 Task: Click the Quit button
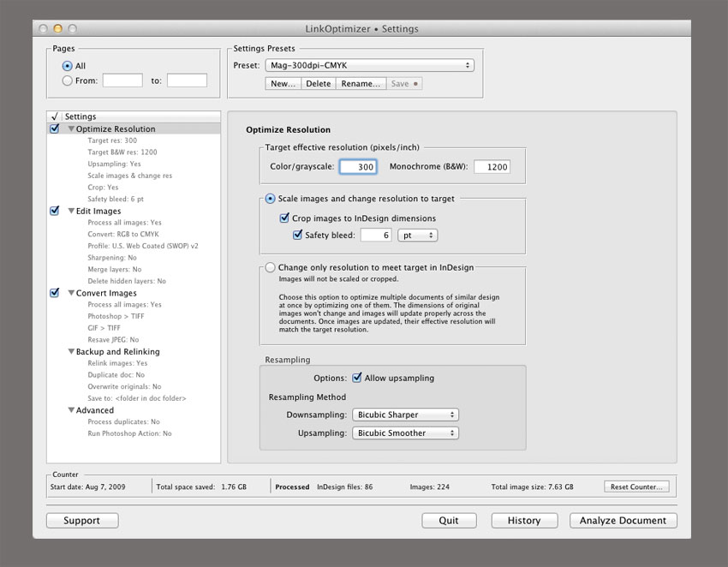(449, 521)
